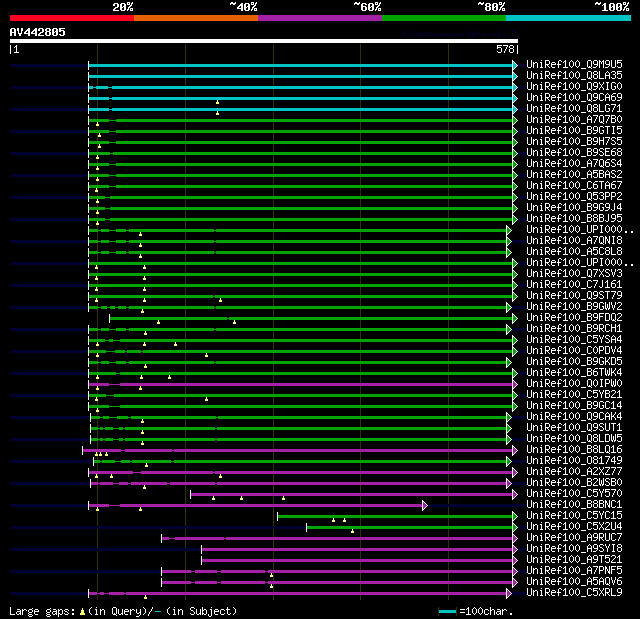
Task: Click hit name UniRef100_C5YC15
Action: [574, 516]
